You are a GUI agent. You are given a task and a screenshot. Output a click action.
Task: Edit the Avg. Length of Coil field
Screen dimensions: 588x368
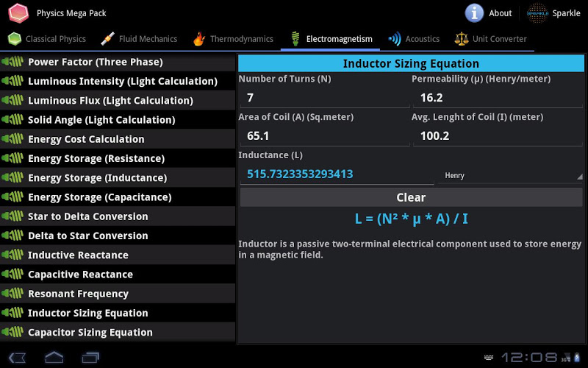(498, 135)
